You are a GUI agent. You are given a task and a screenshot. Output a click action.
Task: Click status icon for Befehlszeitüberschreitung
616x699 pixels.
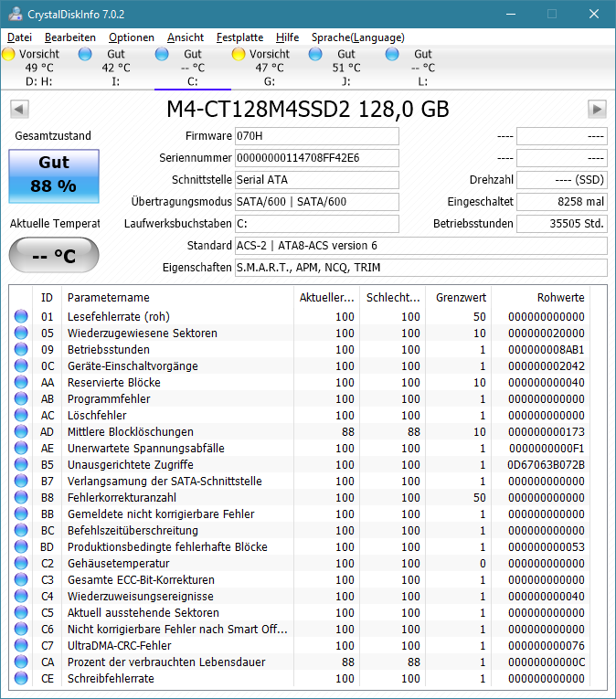(21, 531)
